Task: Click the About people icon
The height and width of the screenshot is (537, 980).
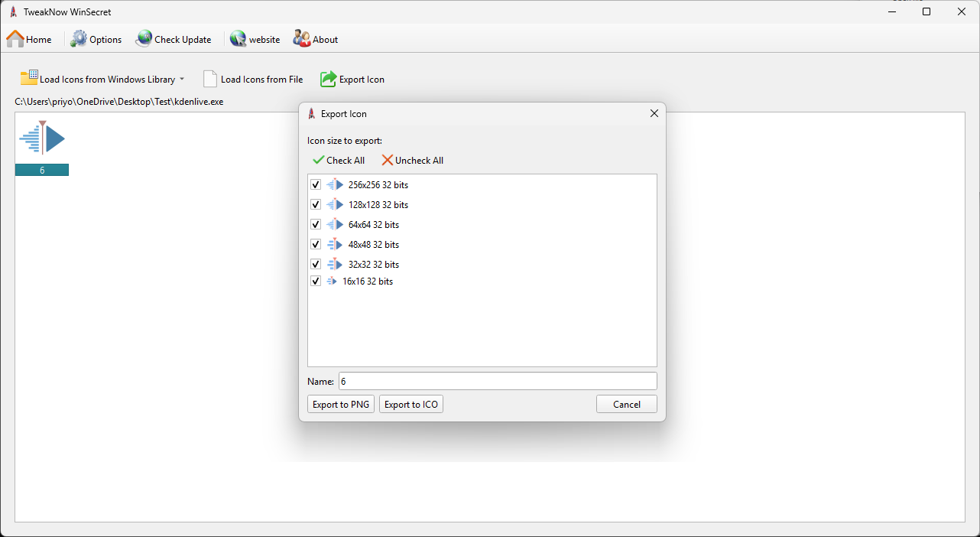Action: 302,39
